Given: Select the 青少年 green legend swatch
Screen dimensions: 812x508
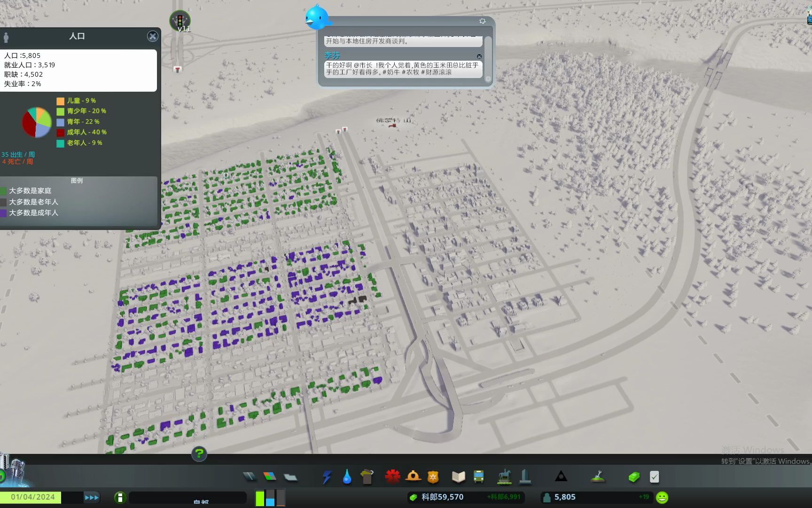Looking at the screenshot, I should (x=60, y=111).
